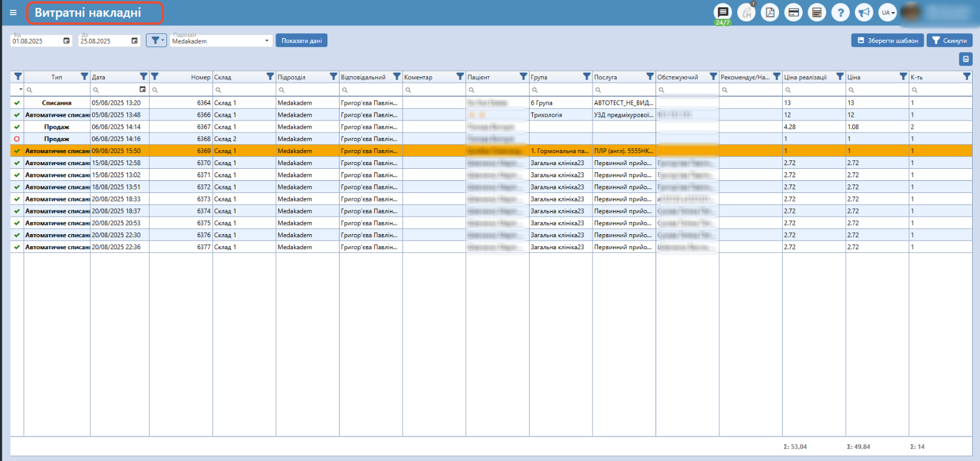Open the hamburger main menu
Image resolution: width=980 pixels, height=461 pixels.
click(x=13, y=13)
